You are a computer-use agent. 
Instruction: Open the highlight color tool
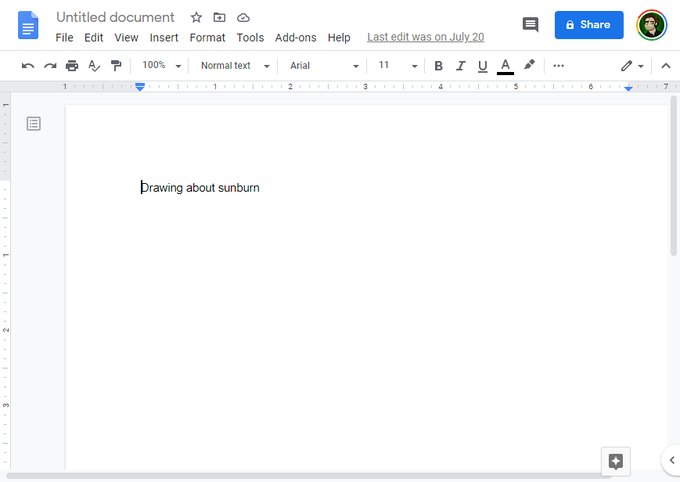529,66
